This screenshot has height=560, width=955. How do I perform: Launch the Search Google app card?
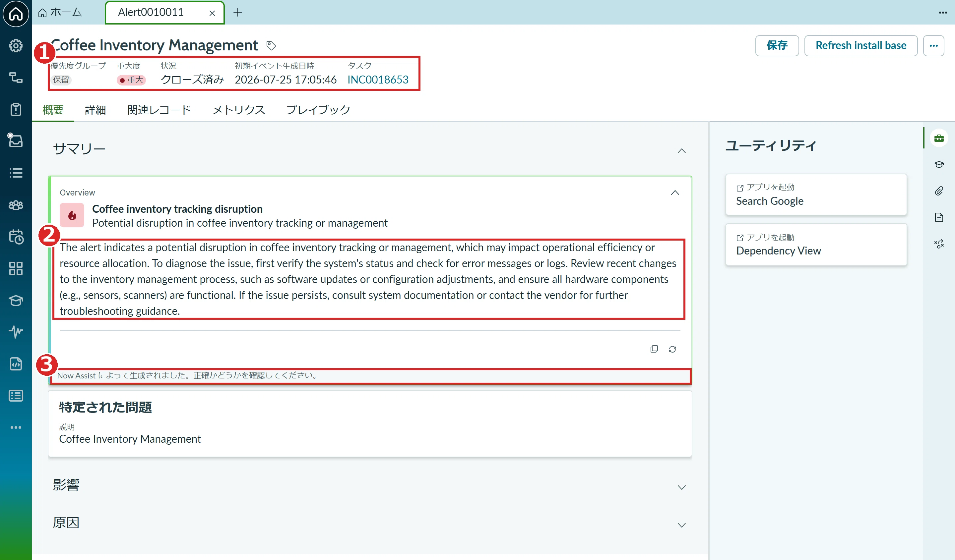coord(816,194)
